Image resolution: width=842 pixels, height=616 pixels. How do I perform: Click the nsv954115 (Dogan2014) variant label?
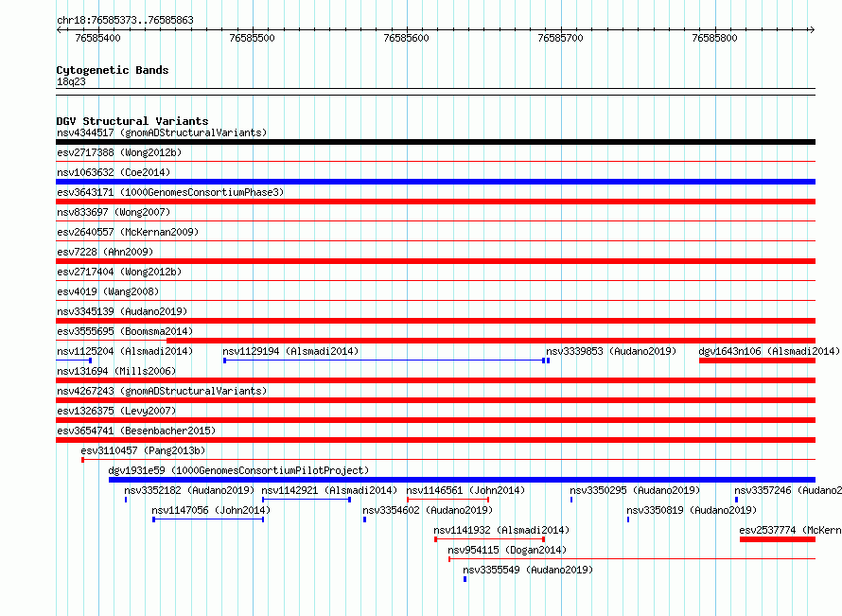pos(506,550)
